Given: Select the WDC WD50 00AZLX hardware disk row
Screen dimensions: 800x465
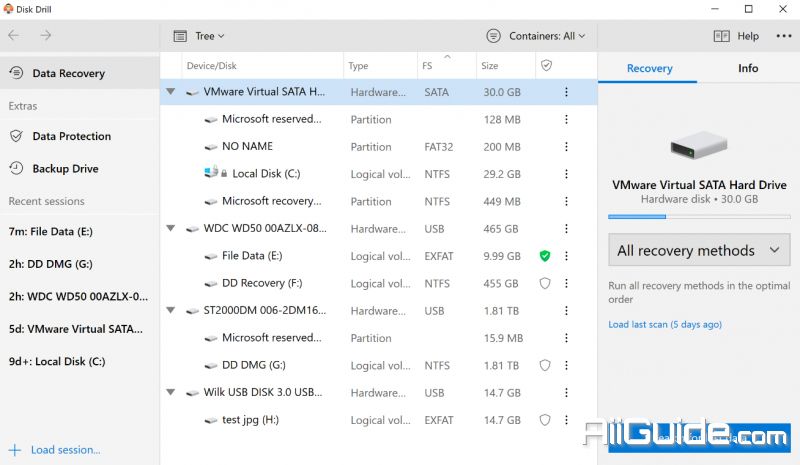Looking at the screenshot, I should click(x=379, y=229).
